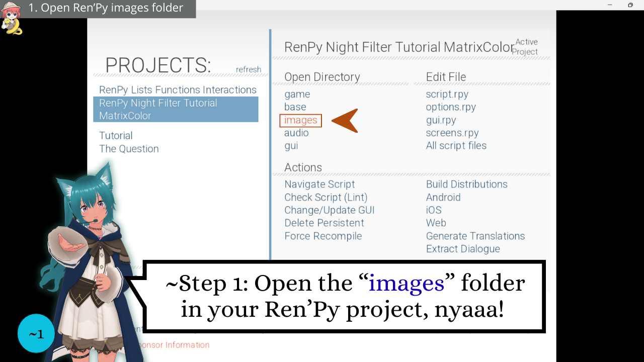The width and height of the screenshot is (644, 362).
Task: Open the "gui" directory
Action: pos(291,145)
